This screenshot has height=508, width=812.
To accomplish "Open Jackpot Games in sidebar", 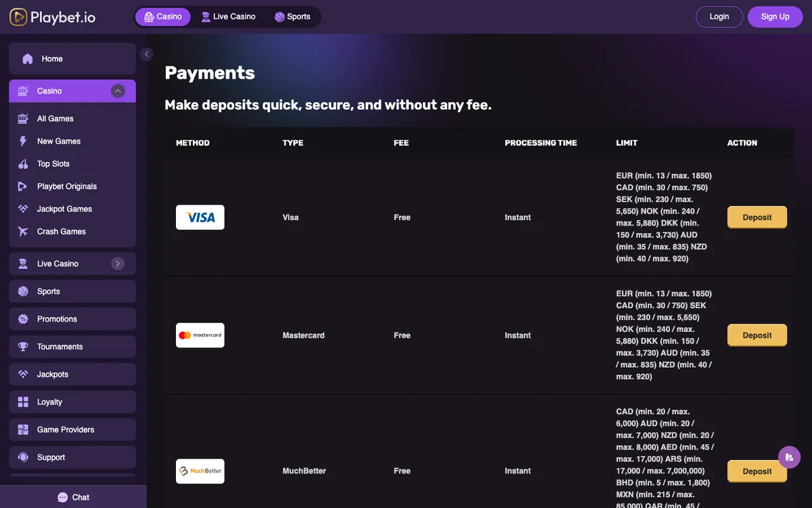I will tap(72, 209).
